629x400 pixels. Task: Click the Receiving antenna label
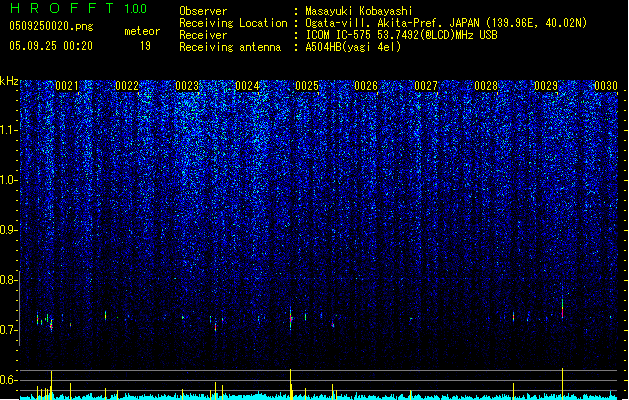coord(230,47)
